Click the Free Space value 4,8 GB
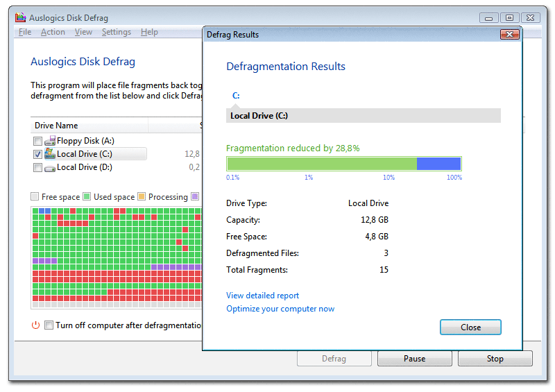 (x=377, y=237)
